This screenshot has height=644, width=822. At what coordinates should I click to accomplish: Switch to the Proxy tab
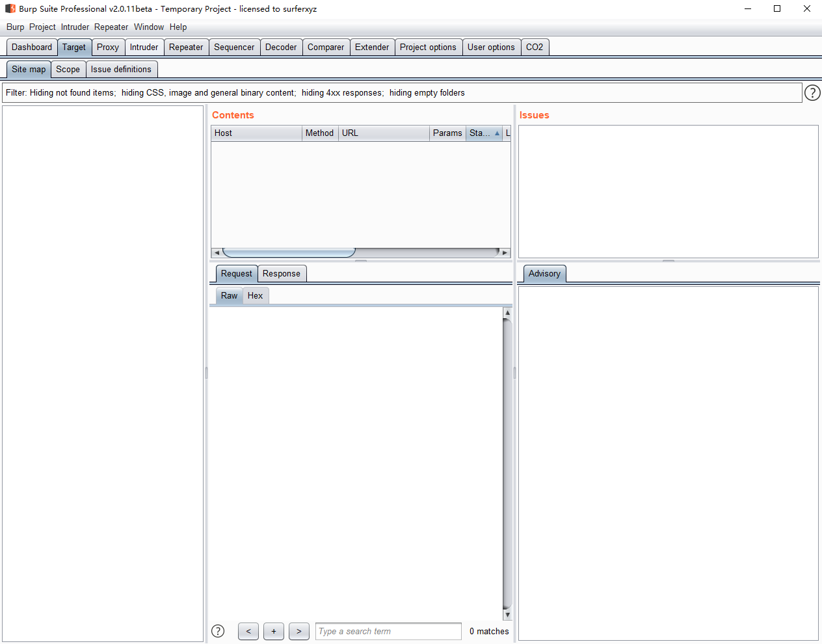click(x=108, y=47)
